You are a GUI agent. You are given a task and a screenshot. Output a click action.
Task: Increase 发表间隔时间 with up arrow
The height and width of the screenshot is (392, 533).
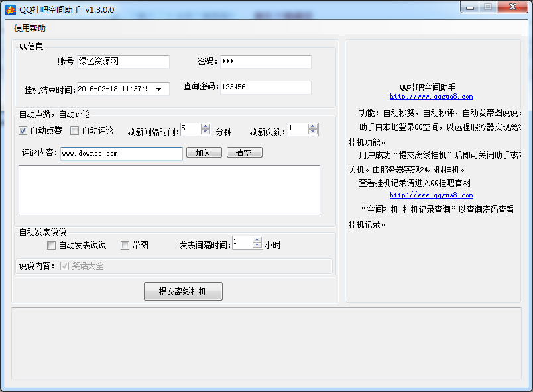[257, 240]
